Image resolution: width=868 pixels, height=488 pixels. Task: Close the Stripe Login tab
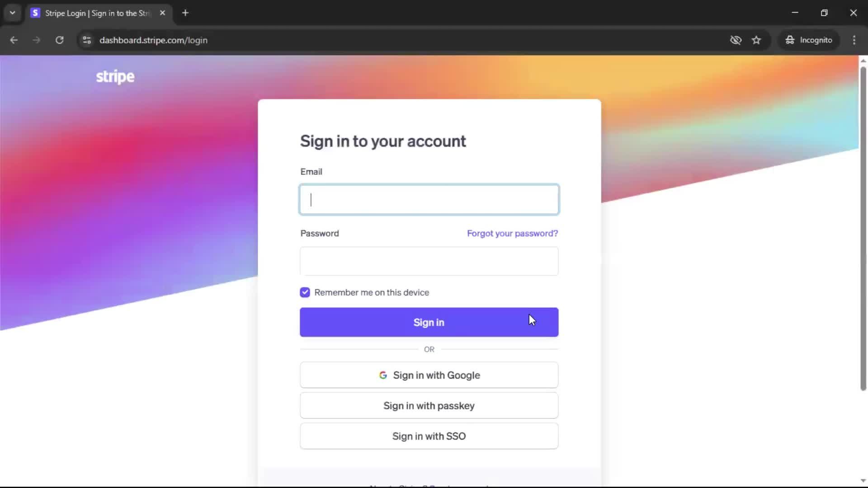162,13
